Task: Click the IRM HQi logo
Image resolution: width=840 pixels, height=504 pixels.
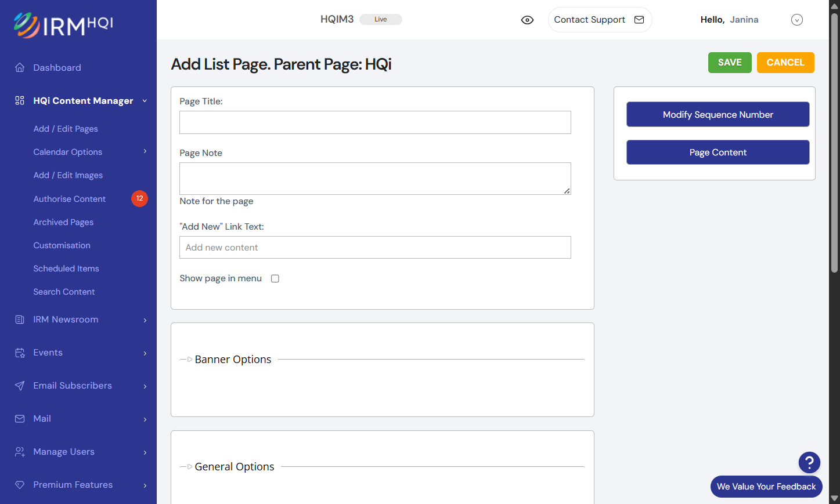Action: point(63,25)
